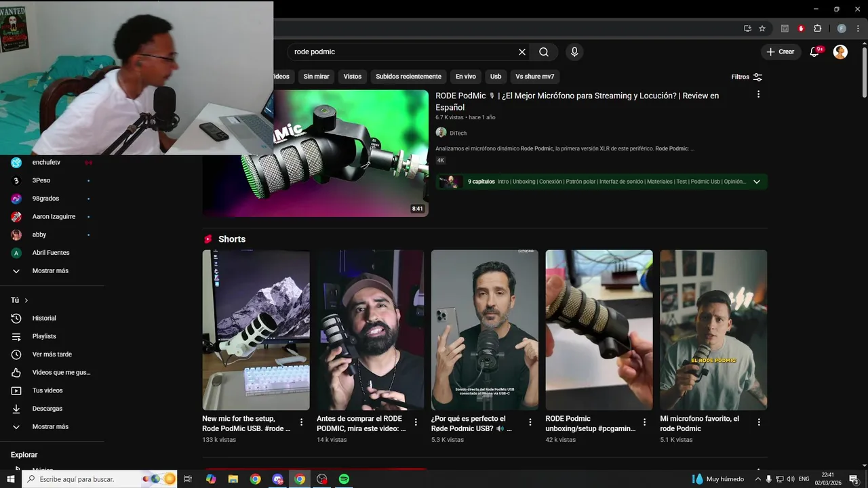This screenshot has width=868, height=488.
Task: Click Windows Start button
Action: (x=10, y=479)
